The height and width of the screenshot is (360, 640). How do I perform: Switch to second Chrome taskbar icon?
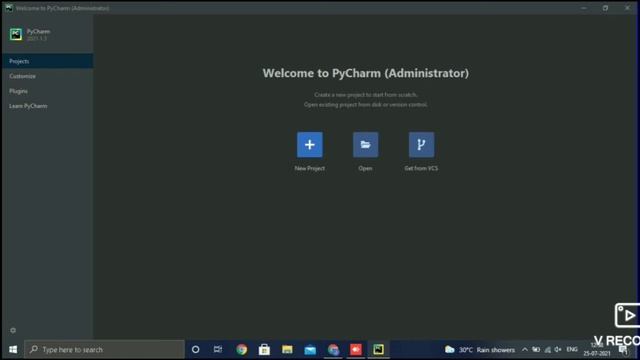coord(333,350)
